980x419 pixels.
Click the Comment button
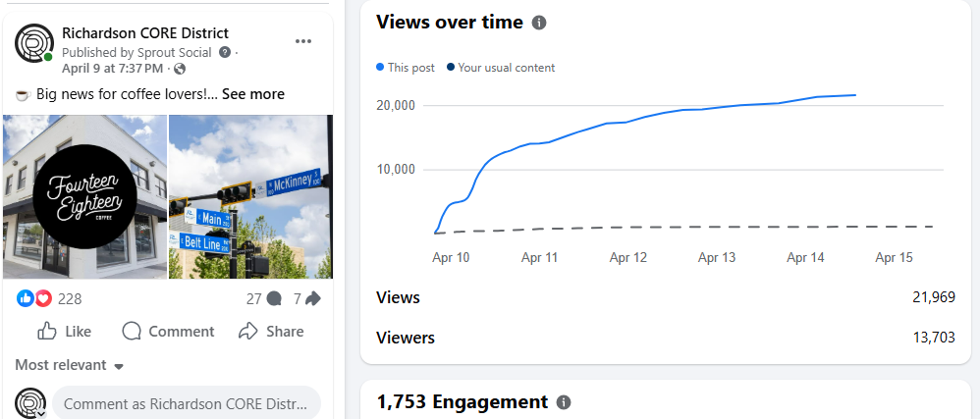tap(168, 331)
